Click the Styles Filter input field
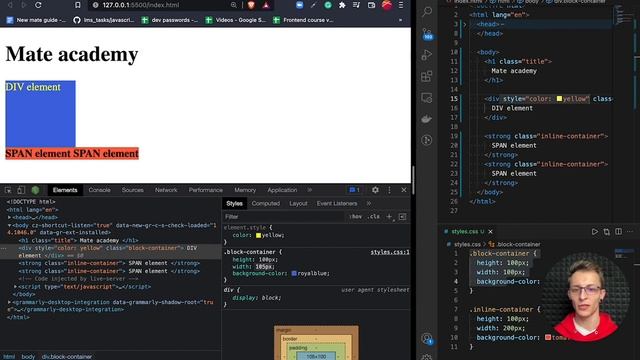640x360 pixels. pyautogui.click(x=284, y=217)
